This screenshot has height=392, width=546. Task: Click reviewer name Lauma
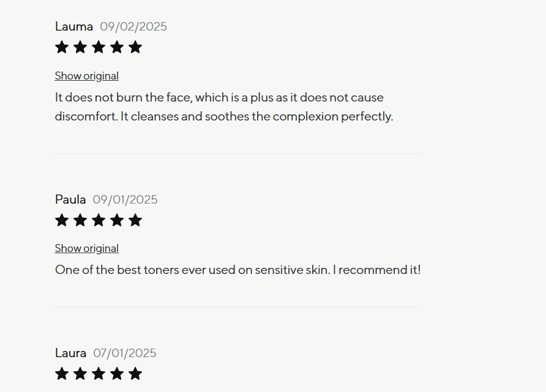click(x=74, y=26)
